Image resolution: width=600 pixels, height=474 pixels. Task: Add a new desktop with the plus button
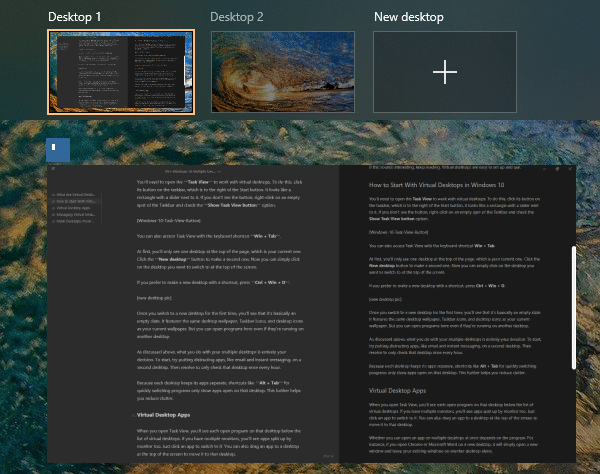point(445,72)
